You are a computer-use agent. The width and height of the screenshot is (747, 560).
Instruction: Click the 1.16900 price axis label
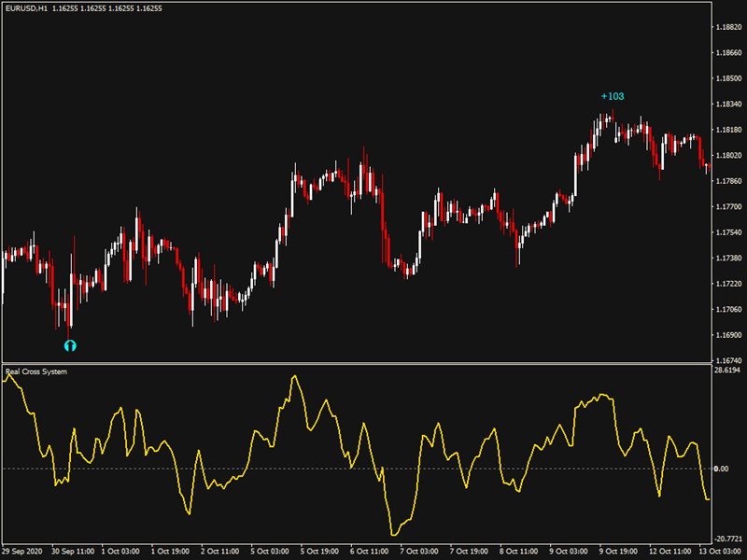point(726,334)
